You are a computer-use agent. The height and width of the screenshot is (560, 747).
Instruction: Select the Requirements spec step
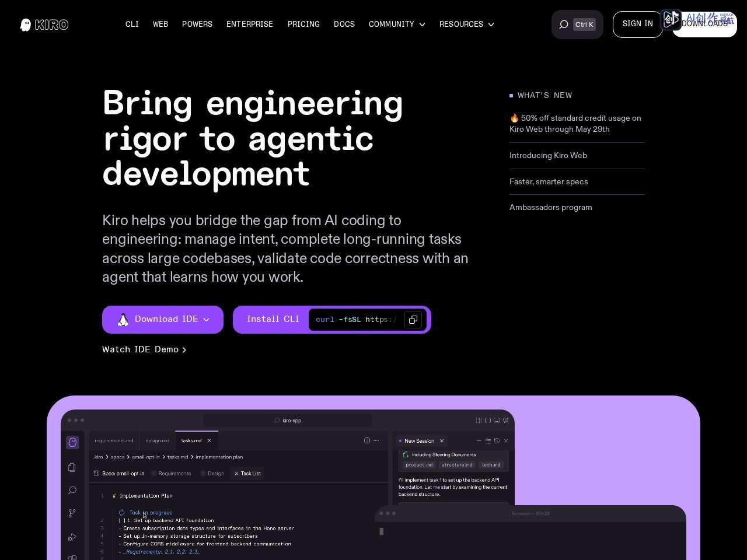click(171, 473)
